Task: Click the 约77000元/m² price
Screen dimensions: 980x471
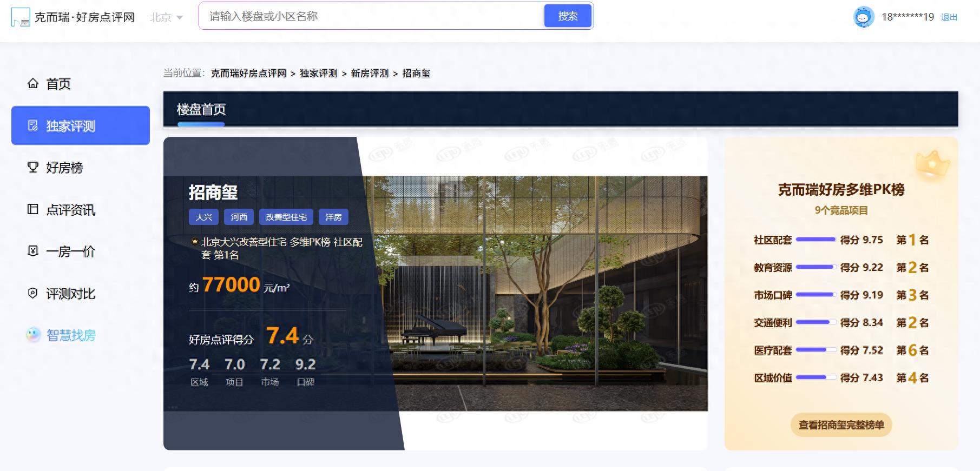Action: 239,285
